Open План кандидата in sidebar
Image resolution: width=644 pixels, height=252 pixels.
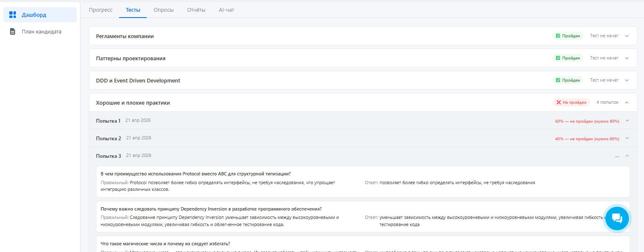(42, 32)
